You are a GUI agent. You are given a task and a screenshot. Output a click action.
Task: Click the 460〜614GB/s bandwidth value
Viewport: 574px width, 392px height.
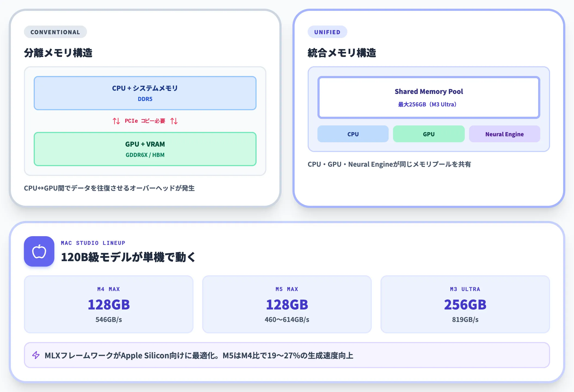(x=287, y=320)
